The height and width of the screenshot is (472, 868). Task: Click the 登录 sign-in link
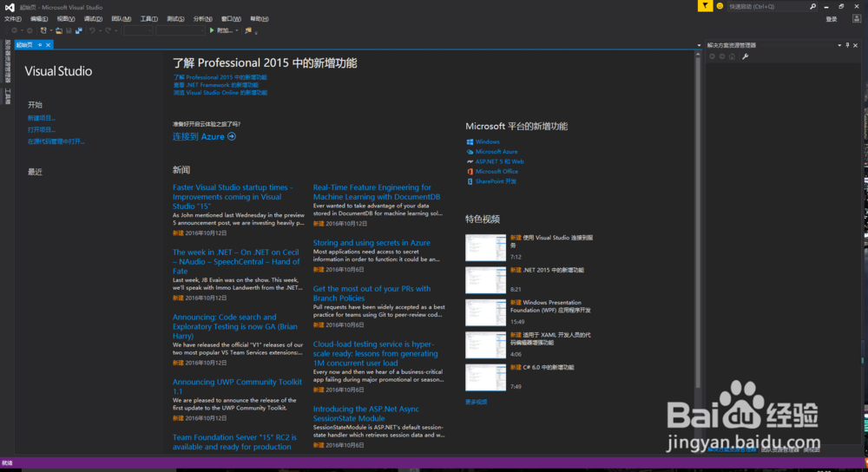(832, 19)
